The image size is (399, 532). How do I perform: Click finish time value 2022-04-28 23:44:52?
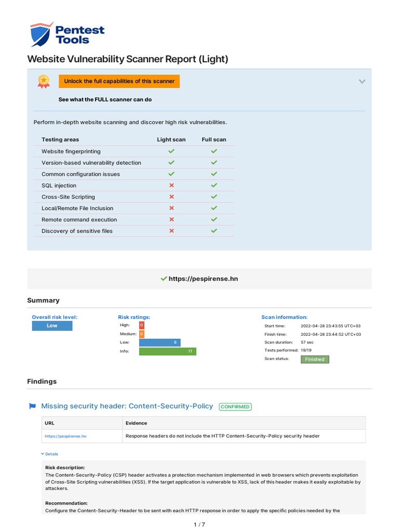(x=331, y=334)
